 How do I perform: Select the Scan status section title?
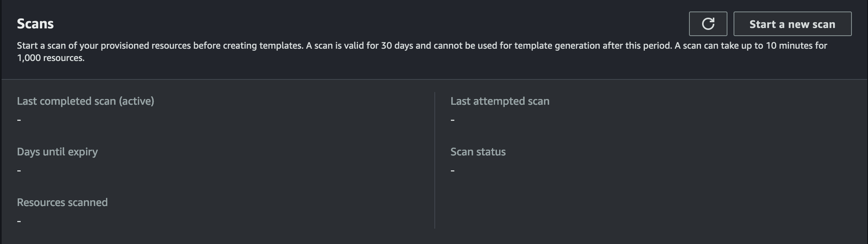coord(478,151)
